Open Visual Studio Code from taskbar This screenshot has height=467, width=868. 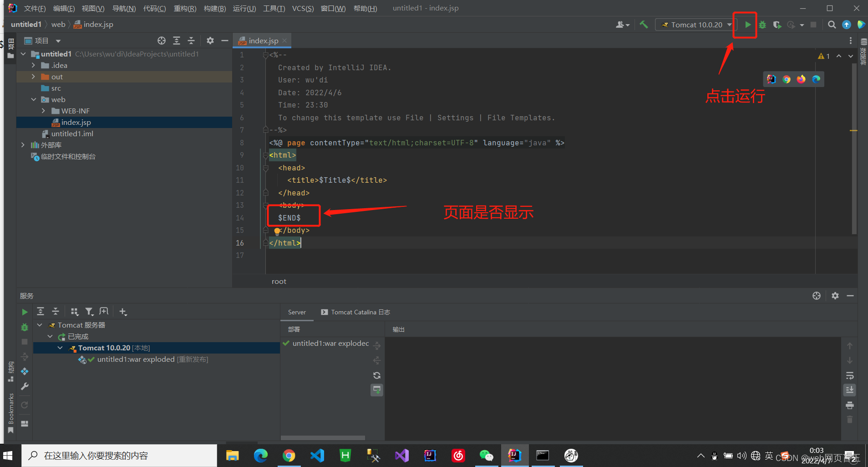(x=317, y=456)
